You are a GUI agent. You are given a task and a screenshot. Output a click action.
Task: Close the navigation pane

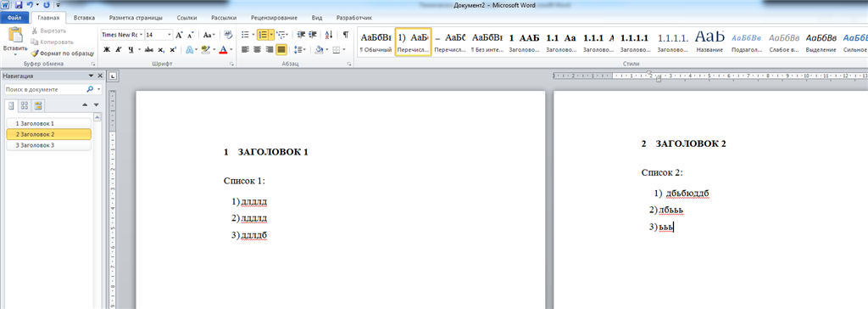100,76
